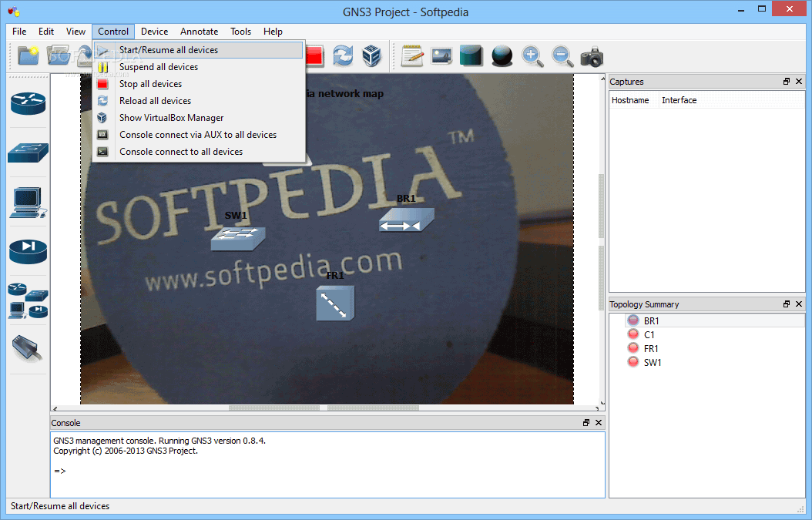Close the Topology Summary panel
Image resolution: width=812 pixels, height=520 pixels.
pyautogui.click(x=799, y=304)
